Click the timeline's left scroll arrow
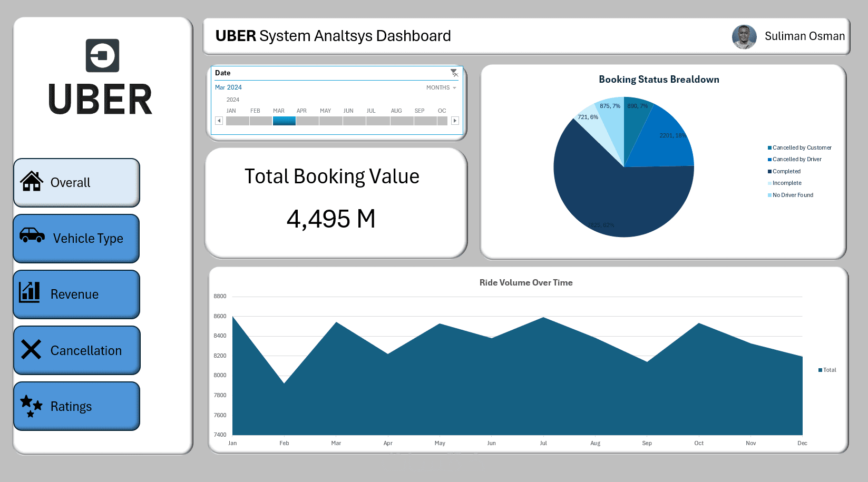 click(219, 121)
